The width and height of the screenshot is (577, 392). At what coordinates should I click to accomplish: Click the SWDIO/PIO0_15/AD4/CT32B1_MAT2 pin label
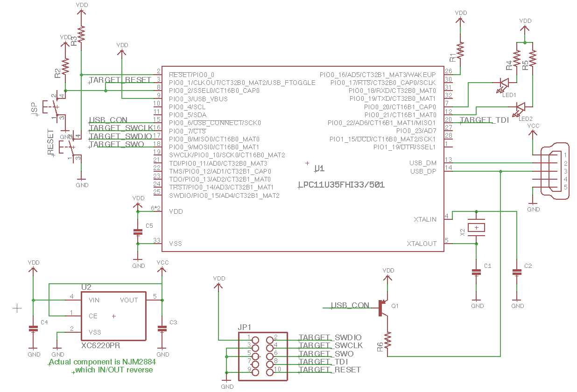[x=224, y=195]
